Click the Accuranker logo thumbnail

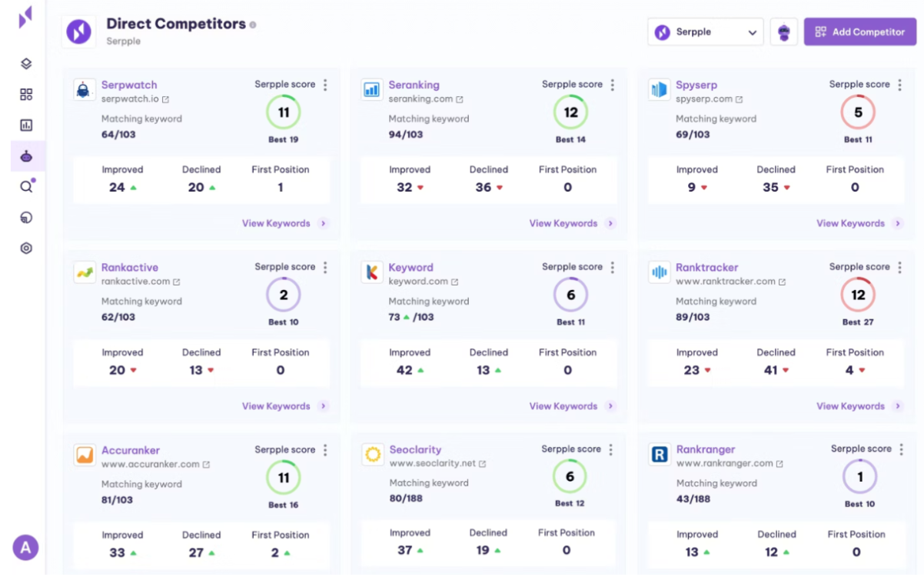84,455
